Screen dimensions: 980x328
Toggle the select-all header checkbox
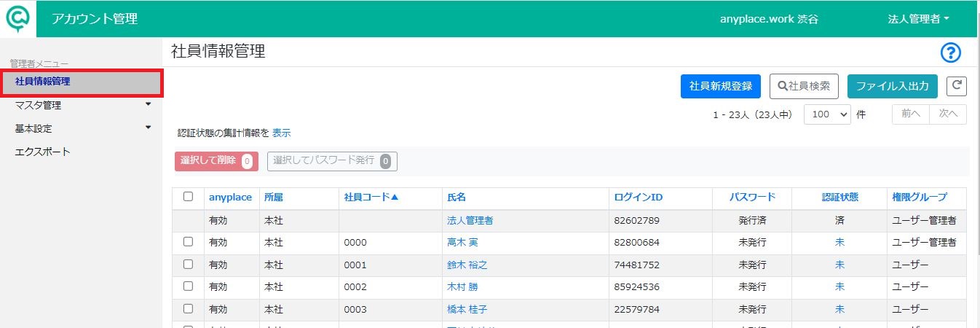click(x=189, y=197)
